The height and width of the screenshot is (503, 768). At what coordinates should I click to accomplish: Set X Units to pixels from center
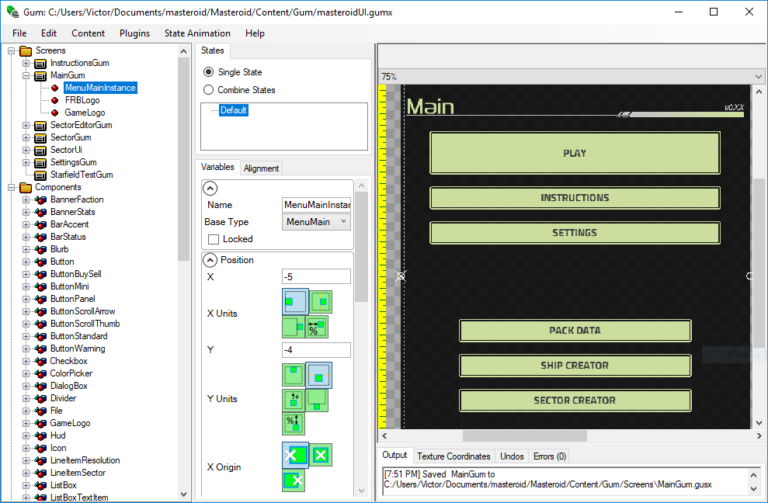[320, 301]
